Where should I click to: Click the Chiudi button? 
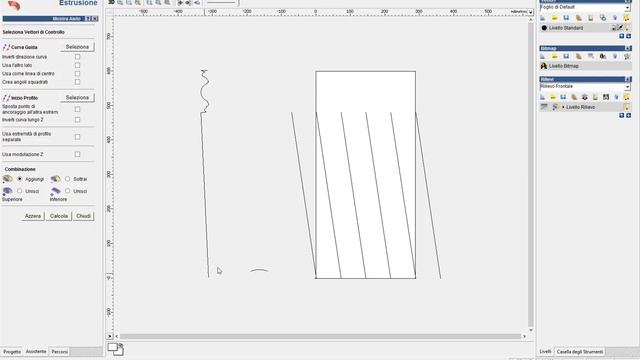tap(84, 216)
